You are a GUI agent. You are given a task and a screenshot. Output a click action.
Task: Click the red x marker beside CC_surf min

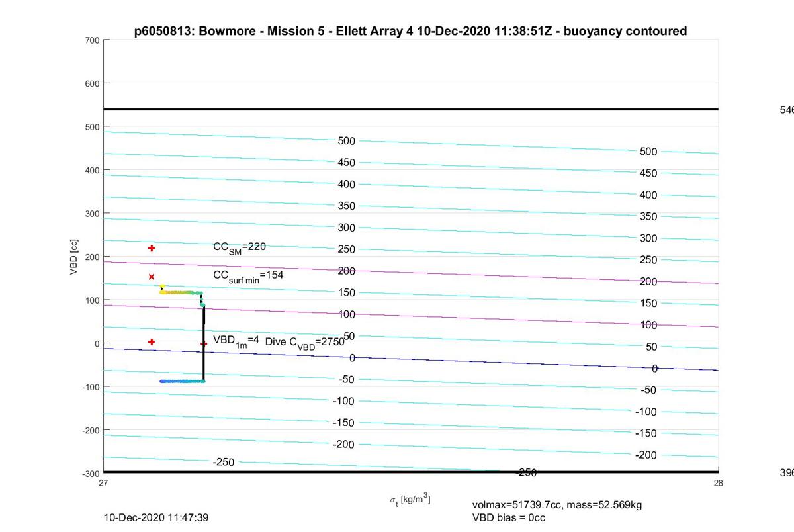click(152, 277)
